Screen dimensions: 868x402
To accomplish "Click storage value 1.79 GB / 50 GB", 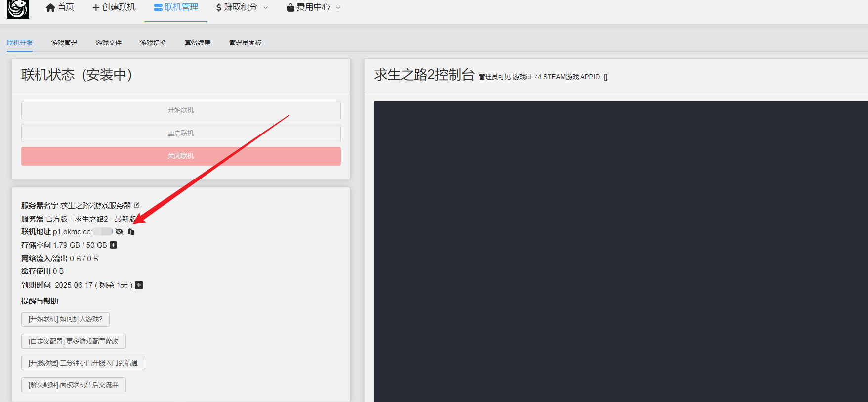I will coord(80,245).
